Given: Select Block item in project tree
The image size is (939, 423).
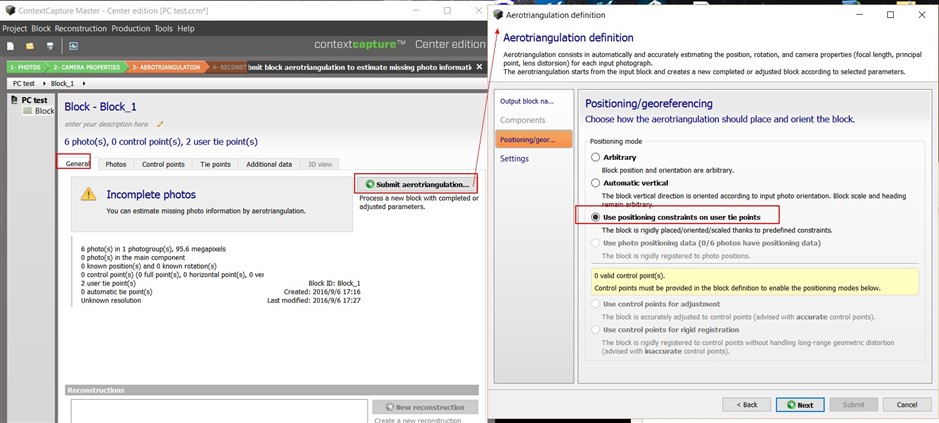Looking at the screenshot, I should [x=39, y=111].
